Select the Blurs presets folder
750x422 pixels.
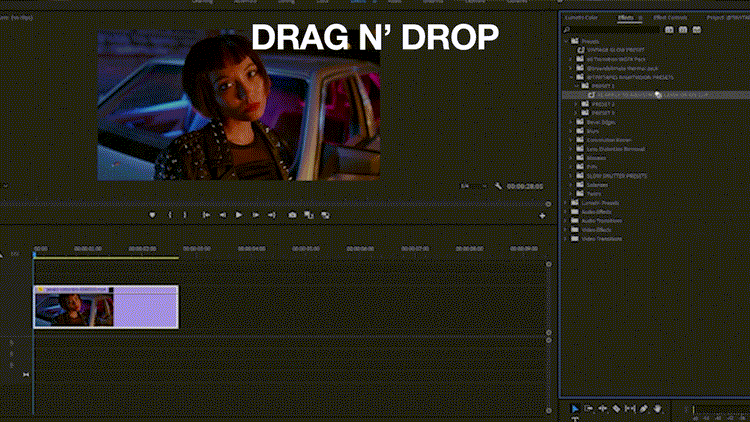point(593,131)
